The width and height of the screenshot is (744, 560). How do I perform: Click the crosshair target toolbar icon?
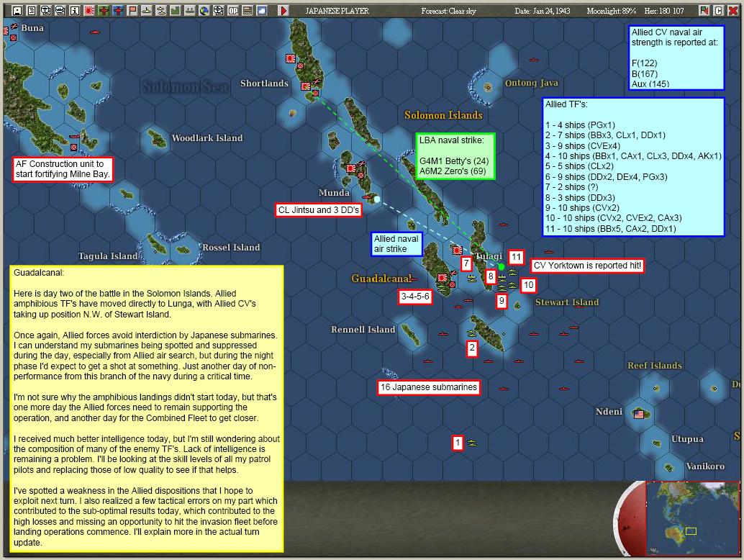tap(218, 11)
